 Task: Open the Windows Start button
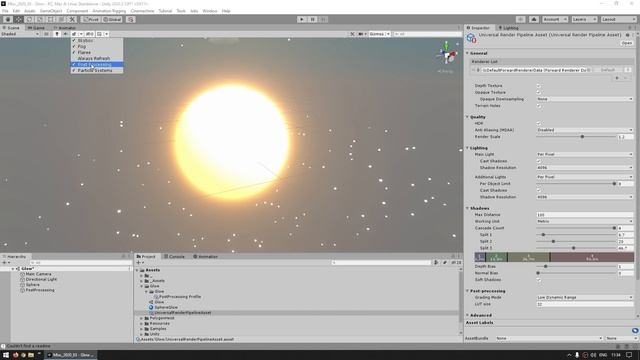(x=6, y=355)
